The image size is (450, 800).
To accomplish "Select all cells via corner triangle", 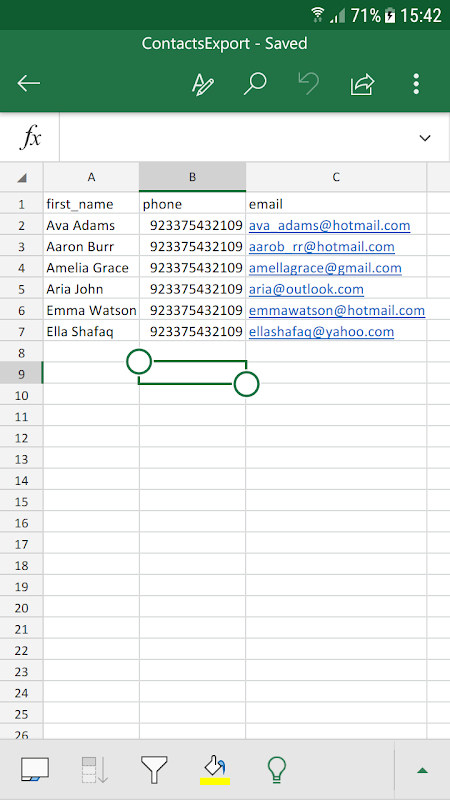I will 21,178.
